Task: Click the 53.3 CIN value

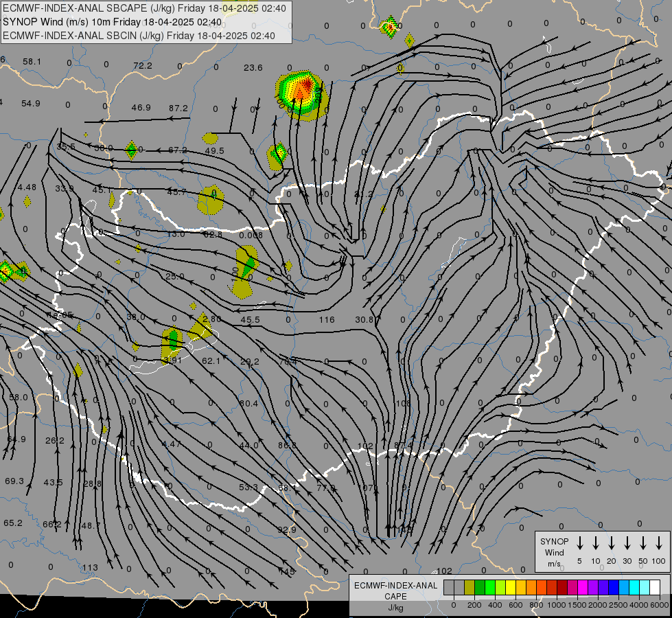Action: [248, 488]
